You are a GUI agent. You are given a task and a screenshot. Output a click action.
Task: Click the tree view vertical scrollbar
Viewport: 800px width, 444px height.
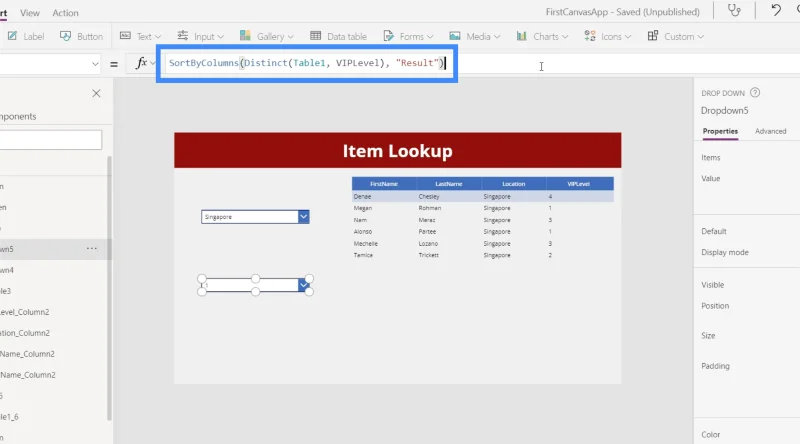(x=109, y=288)
